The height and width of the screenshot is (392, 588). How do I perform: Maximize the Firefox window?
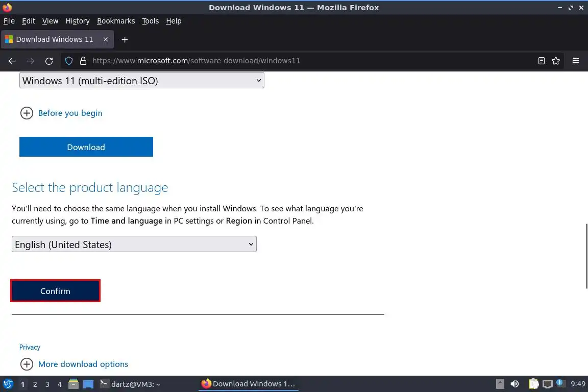[x=570, y=8]
